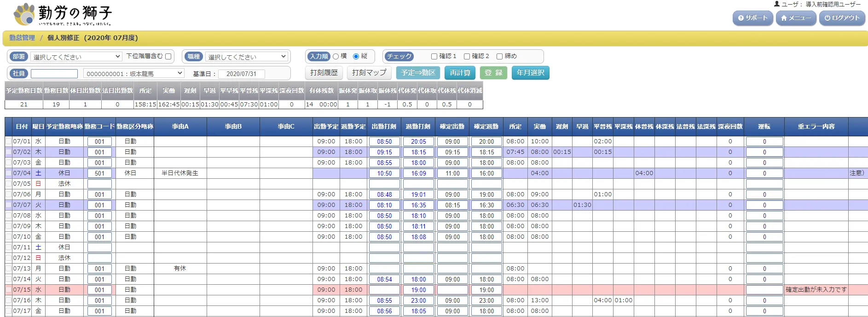The image size is (868, 317).
Task: Check the 確認１ checkbox
Action: point(434,56)
